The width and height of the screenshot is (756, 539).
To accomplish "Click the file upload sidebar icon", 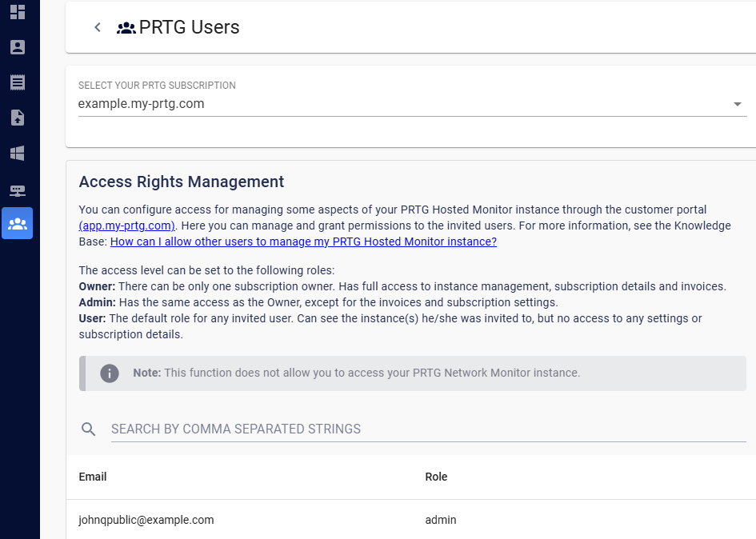I will [18, 118].
